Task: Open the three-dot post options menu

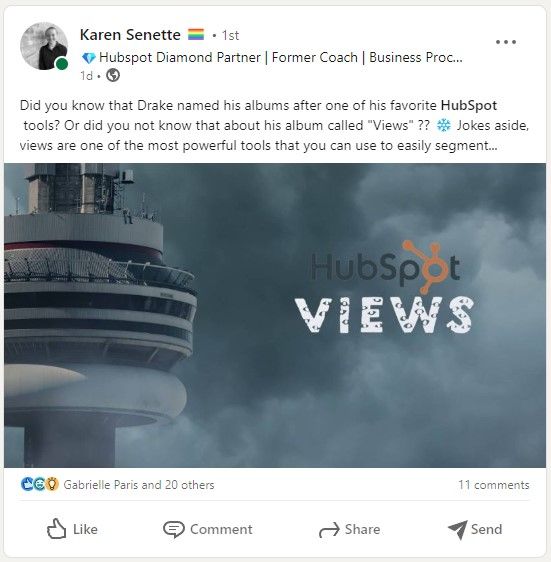Action: [x=505, y=42]
